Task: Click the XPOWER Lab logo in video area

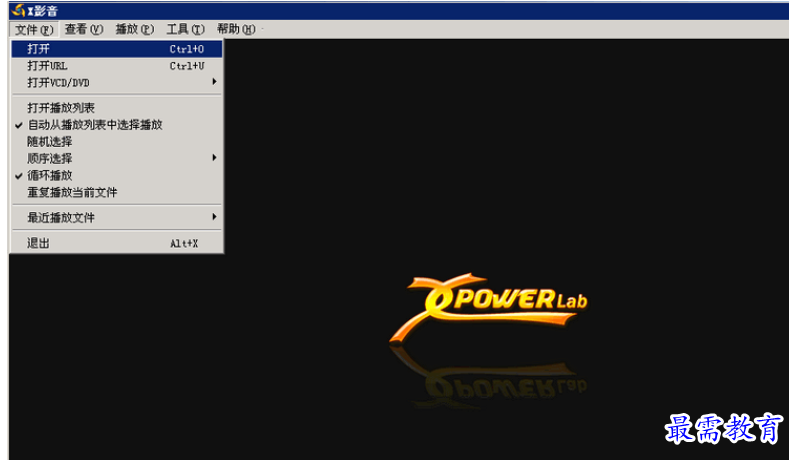Action: (x=488, y=307)
